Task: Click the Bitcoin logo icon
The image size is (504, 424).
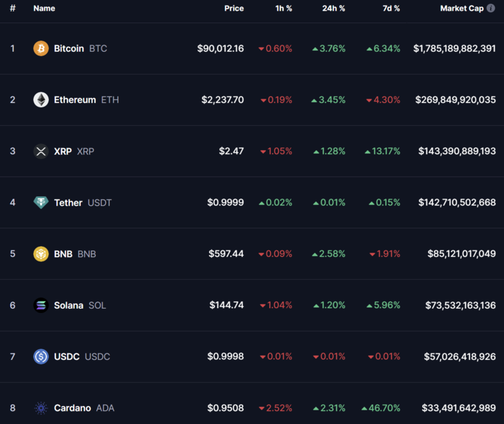Action: click(x=41, y=48)
